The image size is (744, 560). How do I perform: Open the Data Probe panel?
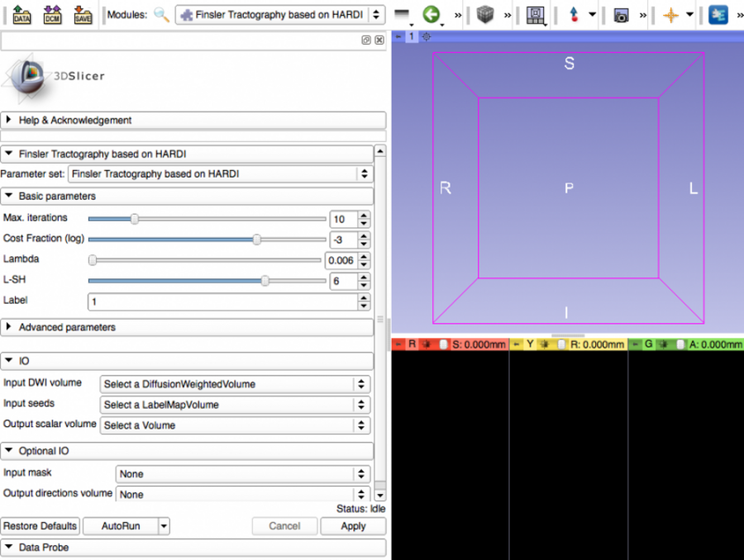[x=44, y=548]
